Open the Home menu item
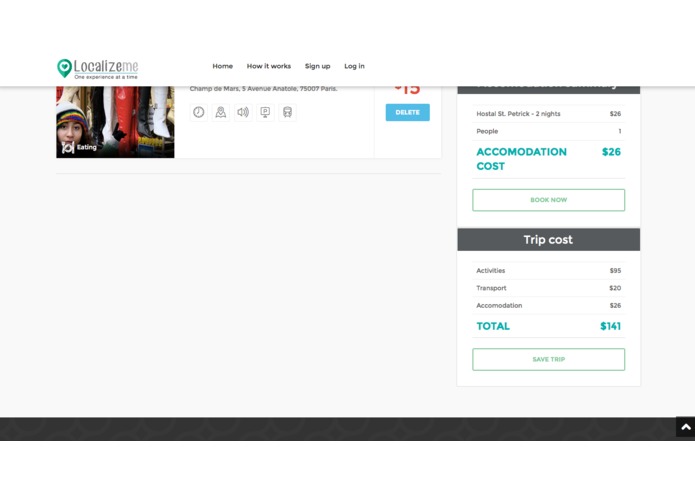The image size is (695, 494). tap(223, 66)
